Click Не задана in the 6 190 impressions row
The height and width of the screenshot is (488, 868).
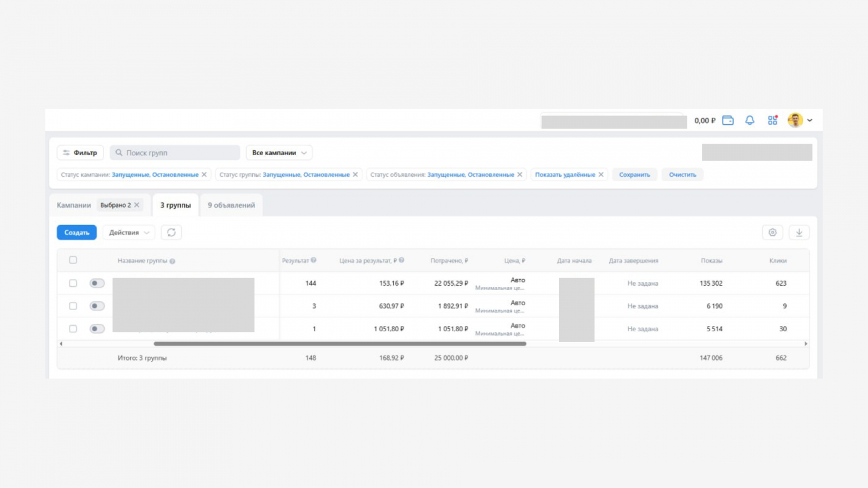click(643, 306)
